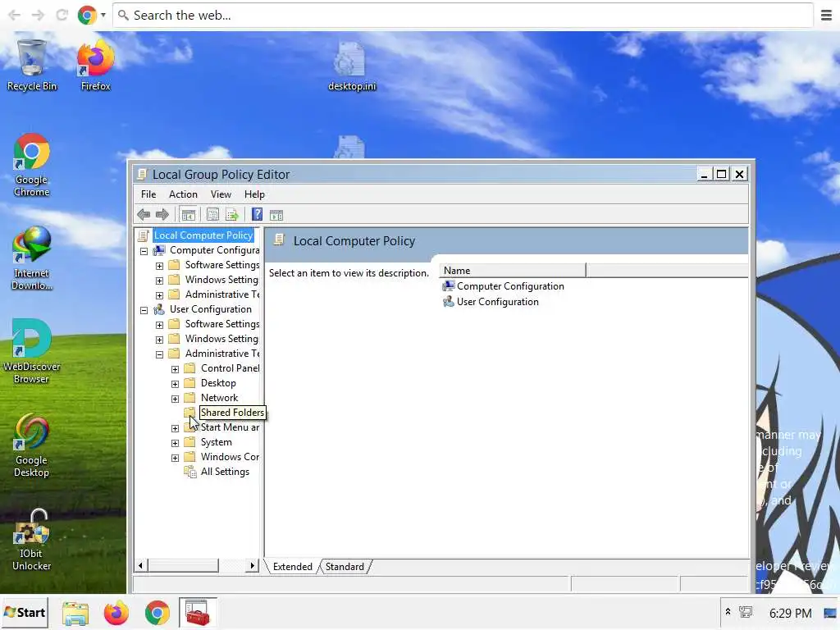Select the desktop.ini file icon

351,66
